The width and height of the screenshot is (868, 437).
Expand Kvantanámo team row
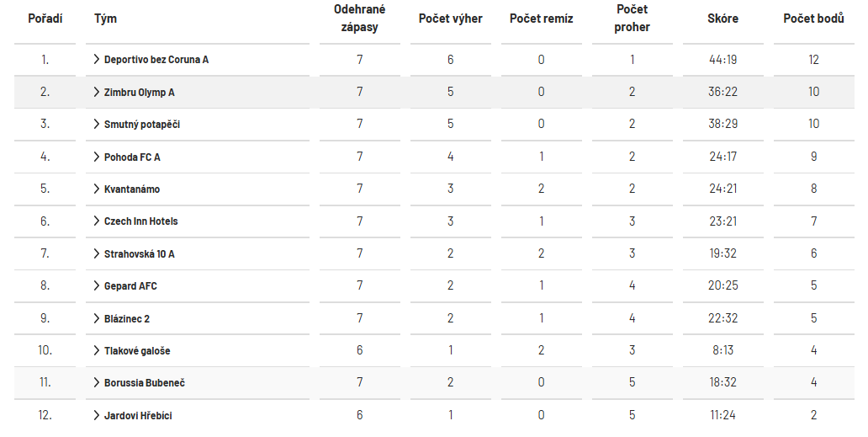97,189
